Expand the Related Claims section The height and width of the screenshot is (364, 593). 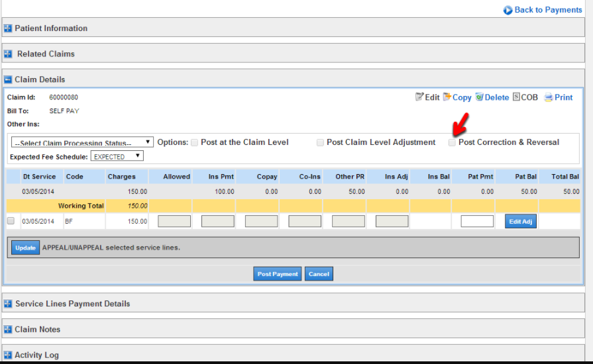point(8,54)
